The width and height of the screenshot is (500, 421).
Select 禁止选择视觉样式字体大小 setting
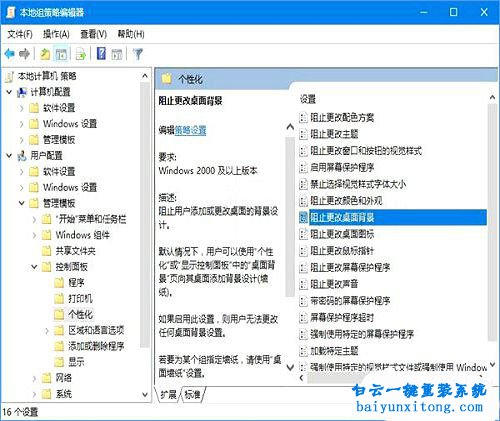click(x=358, y=184)
